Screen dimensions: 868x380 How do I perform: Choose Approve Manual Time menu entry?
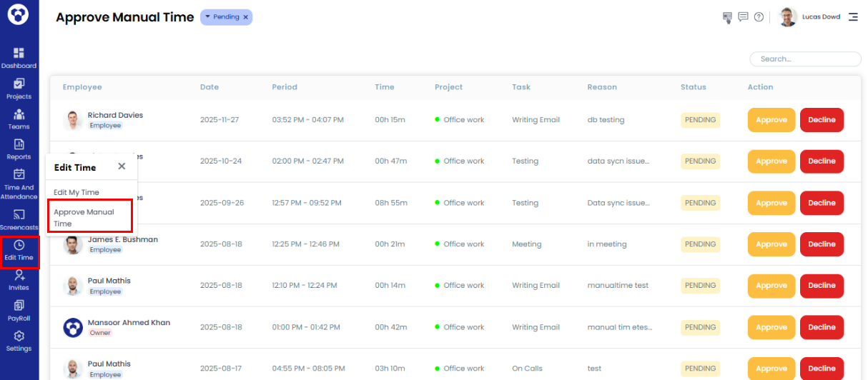coord(84,218)
